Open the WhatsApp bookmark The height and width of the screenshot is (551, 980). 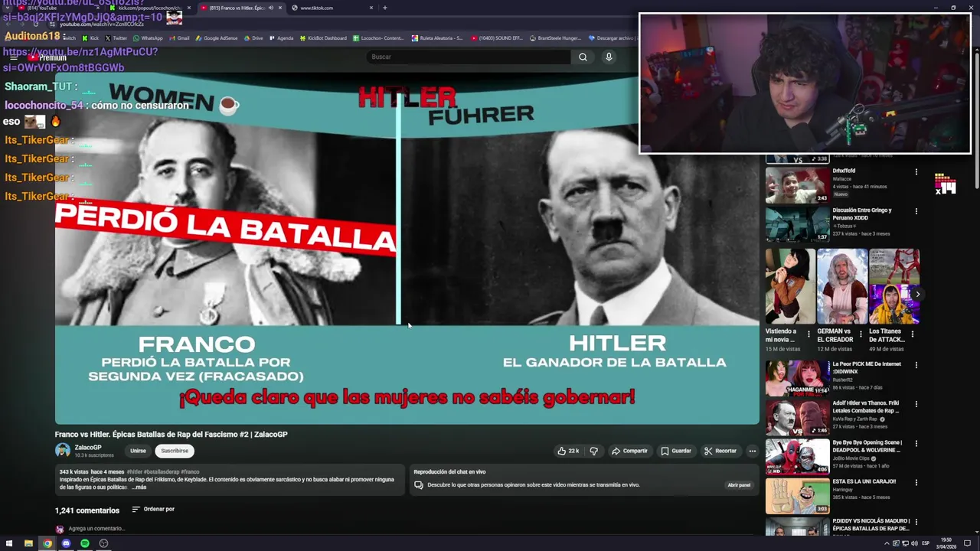pos(148,38)
